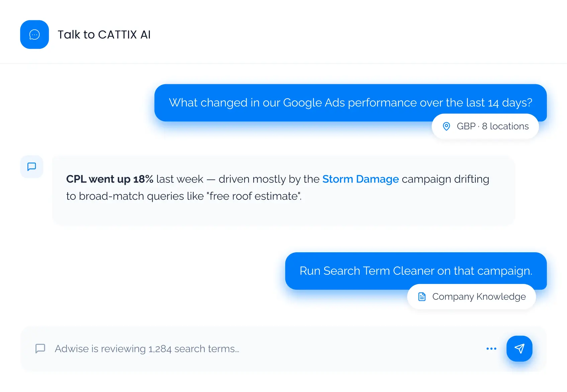Focus the message input showing Adwise reviewing text

[x=261, y=349]
